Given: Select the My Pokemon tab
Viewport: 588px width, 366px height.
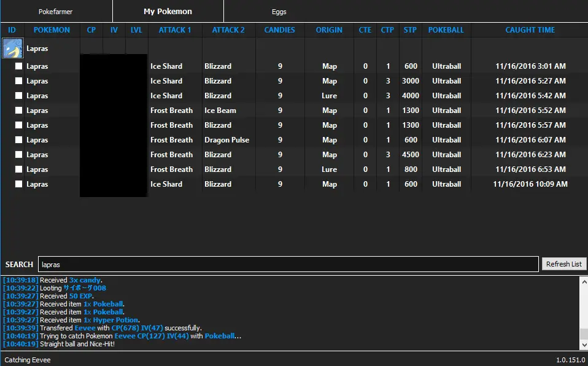Looking at the screenshot, I should click(x=168, y=12).
